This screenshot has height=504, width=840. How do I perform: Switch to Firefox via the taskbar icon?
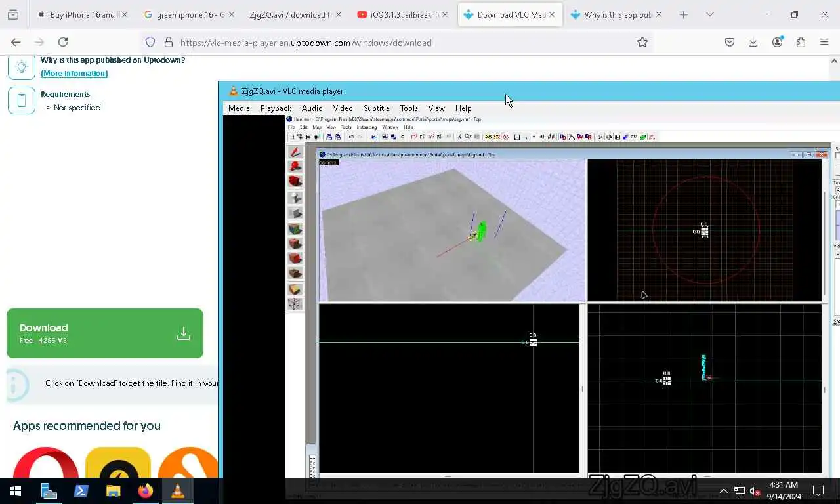click(146, 490)
